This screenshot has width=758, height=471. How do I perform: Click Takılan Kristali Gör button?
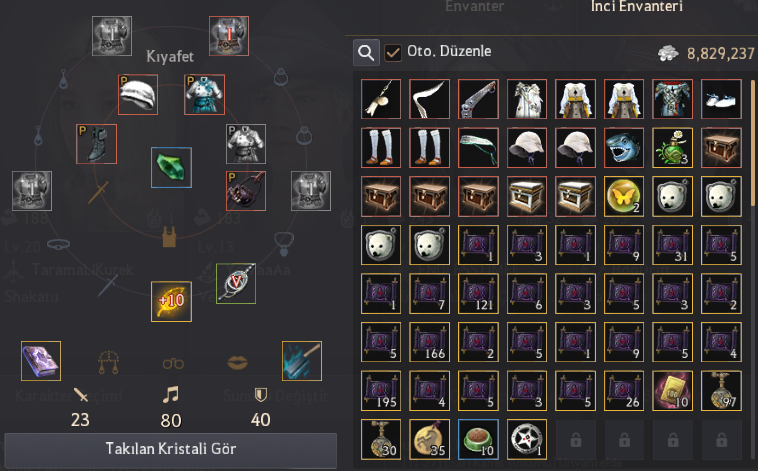tap(171, 450)
